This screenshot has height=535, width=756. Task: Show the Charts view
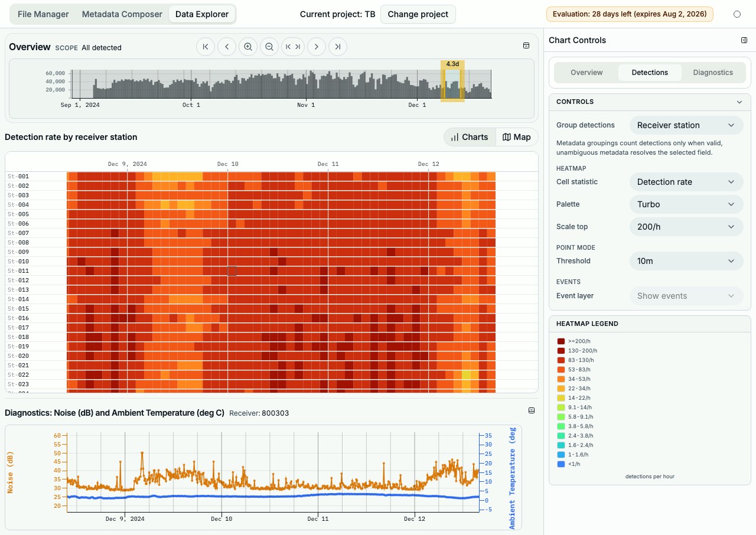(470, 137)
